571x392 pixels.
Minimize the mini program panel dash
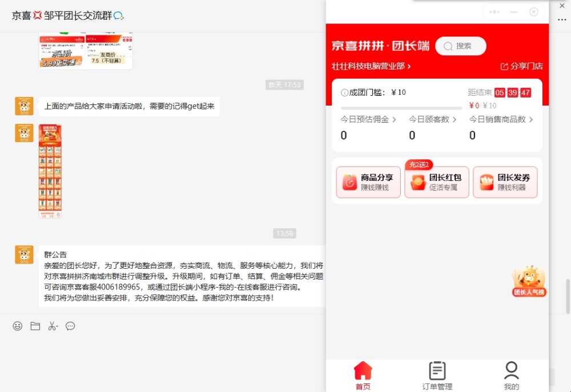(514, 12)
